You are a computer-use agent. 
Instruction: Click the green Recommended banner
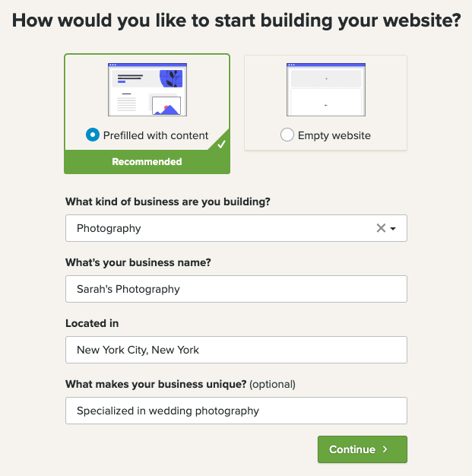tap(147, 161)
